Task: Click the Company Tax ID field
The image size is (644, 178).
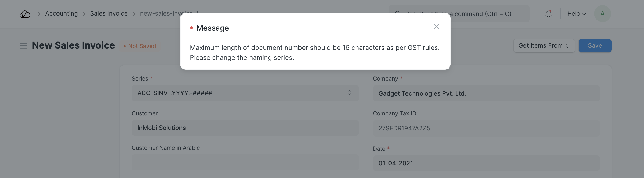Action: click(486, 128)
